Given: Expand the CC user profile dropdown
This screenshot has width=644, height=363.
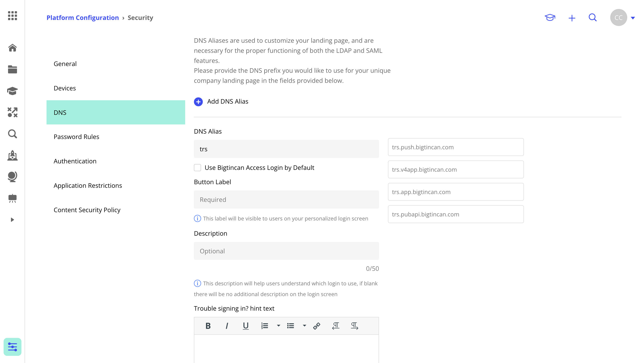Looking at the screenshot, I should tap(633, 18).
